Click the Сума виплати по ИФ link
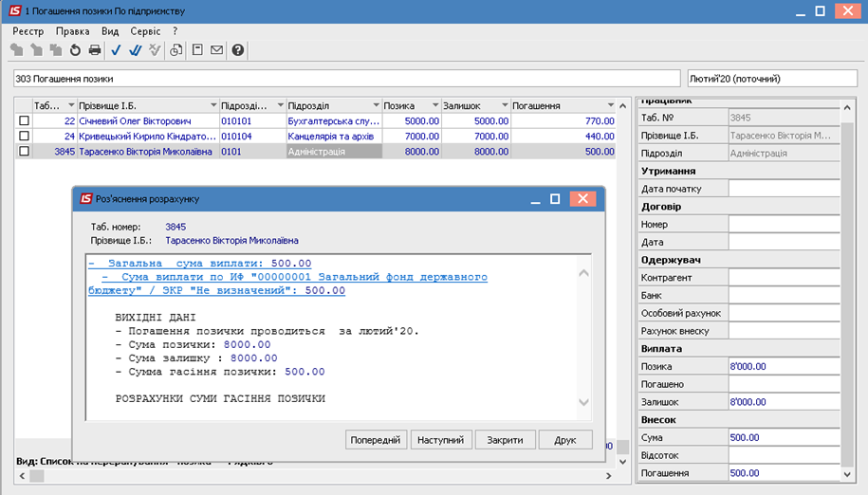Viewport: 868px width, 495px height. click(x=287, y=284)
